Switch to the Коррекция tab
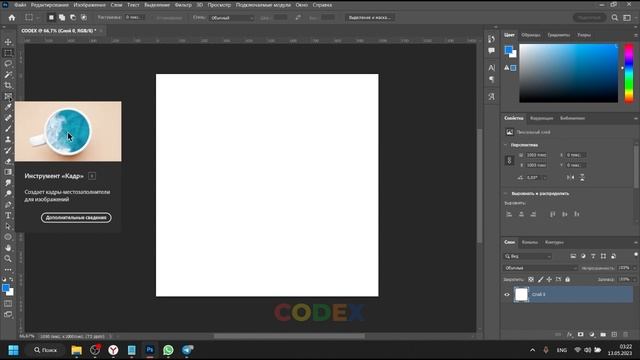Image resolution: width=640 pixels, height=360 pixels. [541, 118]
